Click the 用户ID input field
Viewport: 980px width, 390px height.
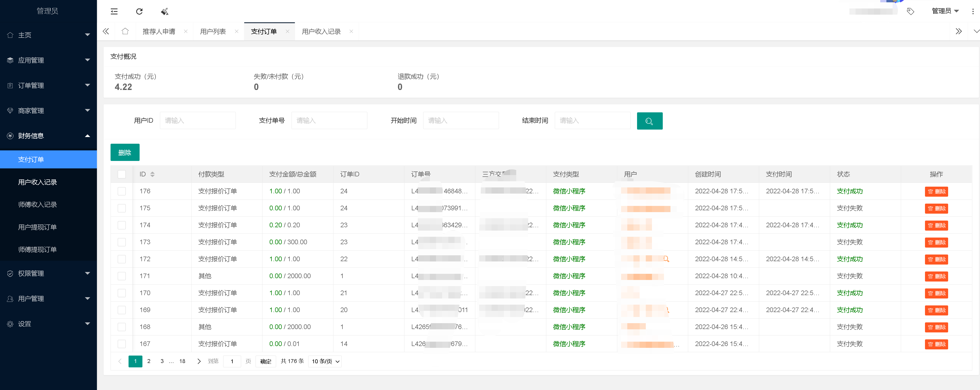(x=197, y=121)
